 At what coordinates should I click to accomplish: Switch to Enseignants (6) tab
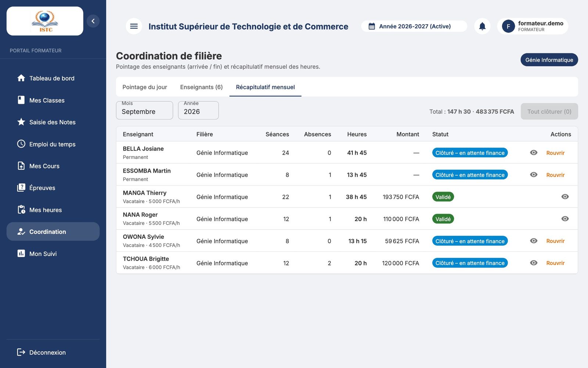pyautogui.click(x=201, y=87)
